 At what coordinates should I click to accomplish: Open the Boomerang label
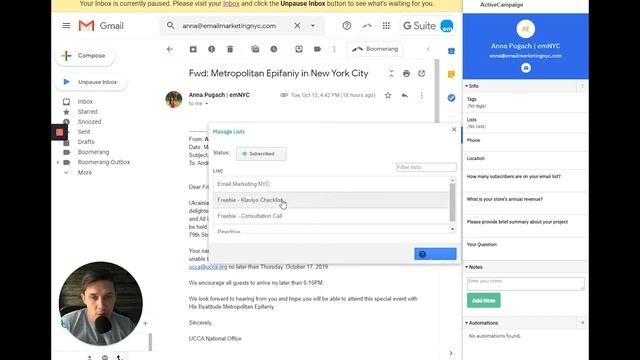click(93, 152)
